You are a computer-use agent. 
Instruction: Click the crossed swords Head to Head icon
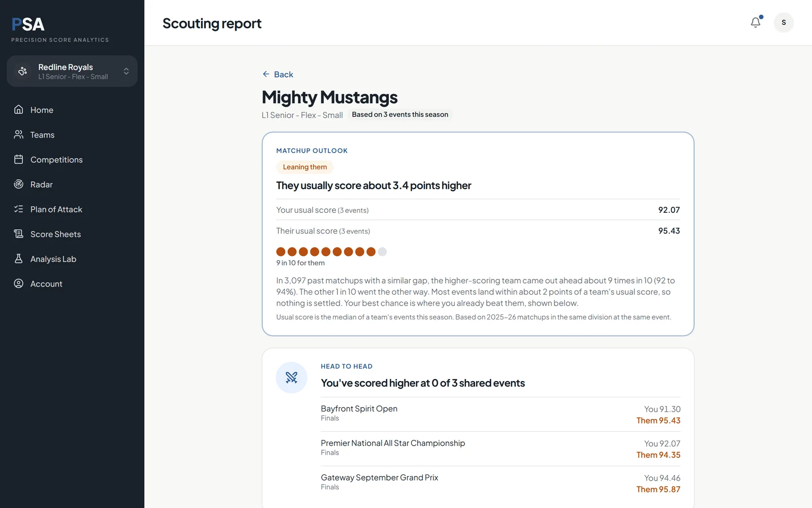click(x=291, y=377)
